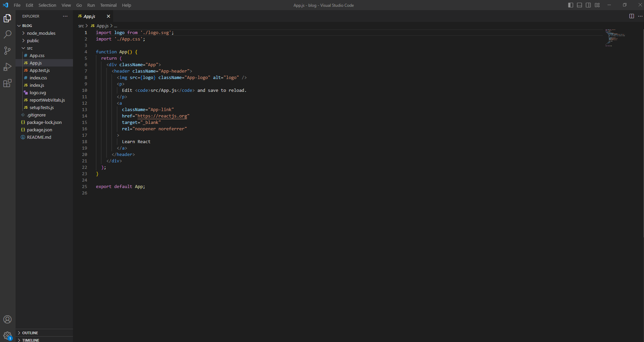Click "import './App.css';" code line
Viewport: 644px width, 342px height.
pyautogui.click(x=121, y=39)
